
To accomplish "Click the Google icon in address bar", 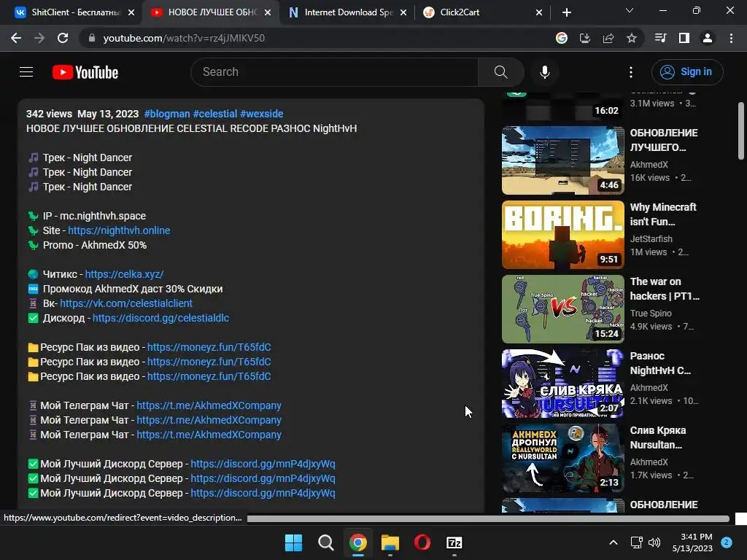I will (562, 38).
